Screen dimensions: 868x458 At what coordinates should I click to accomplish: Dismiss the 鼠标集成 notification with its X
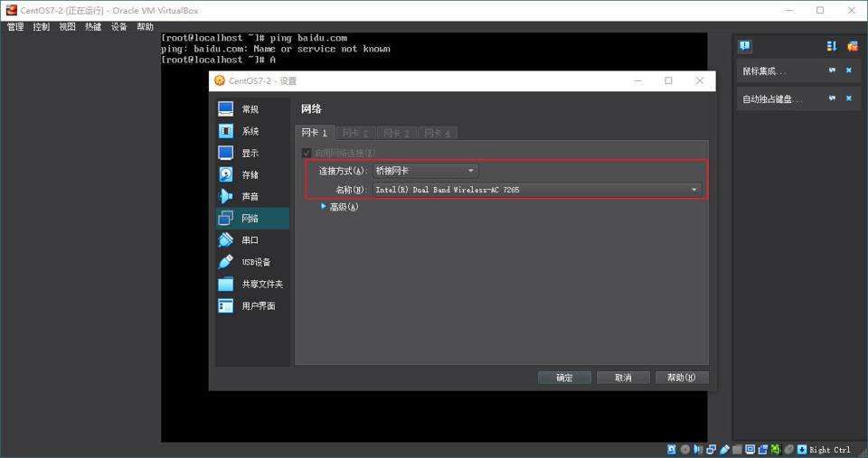click(849, 70)
